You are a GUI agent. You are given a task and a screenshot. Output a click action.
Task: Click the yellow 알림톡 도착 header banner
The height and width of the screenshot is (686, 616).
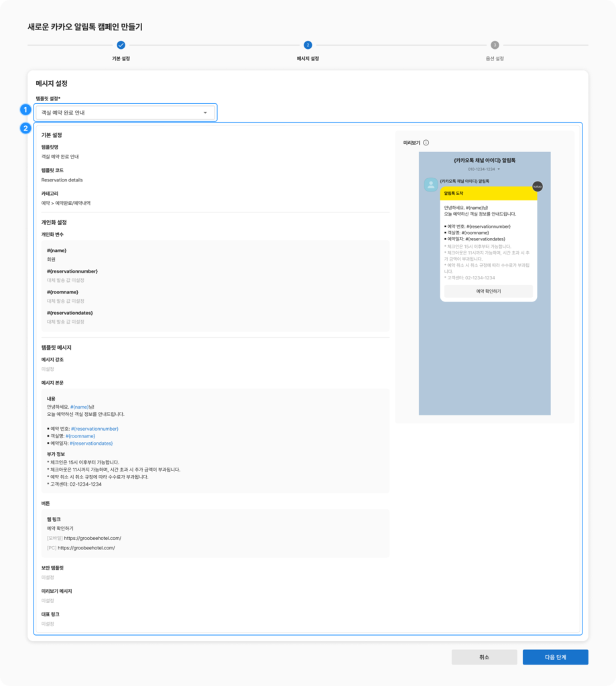488,194
